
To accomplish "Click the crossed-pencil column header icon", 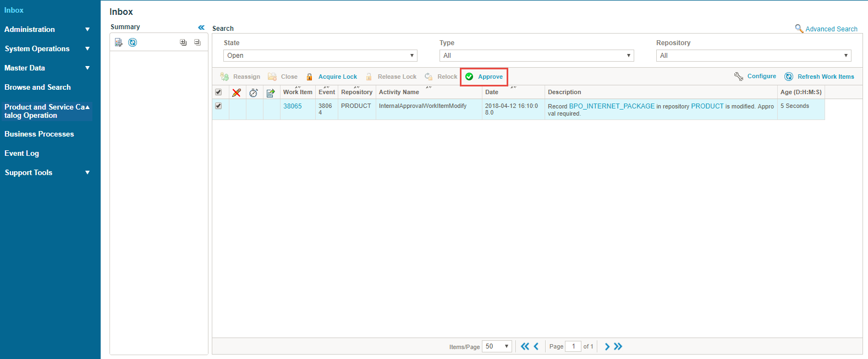I will [237, 93].
